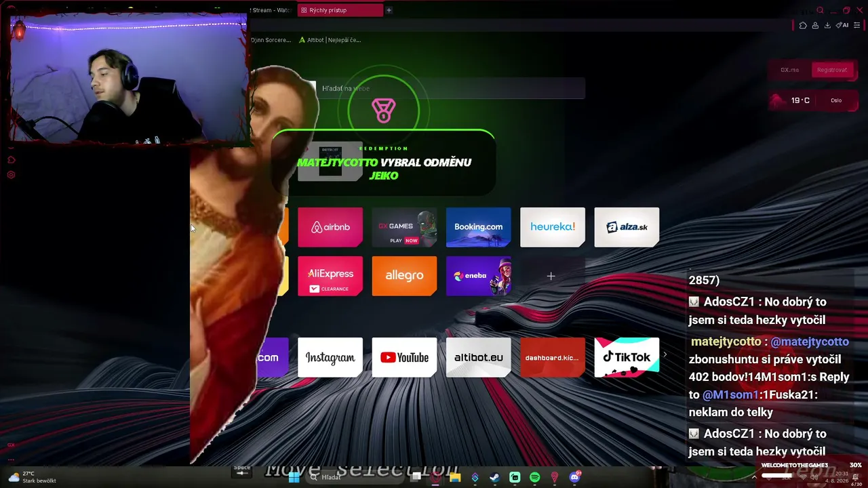
Task: Open Discord from the taskbar
Action: (575, 477)
